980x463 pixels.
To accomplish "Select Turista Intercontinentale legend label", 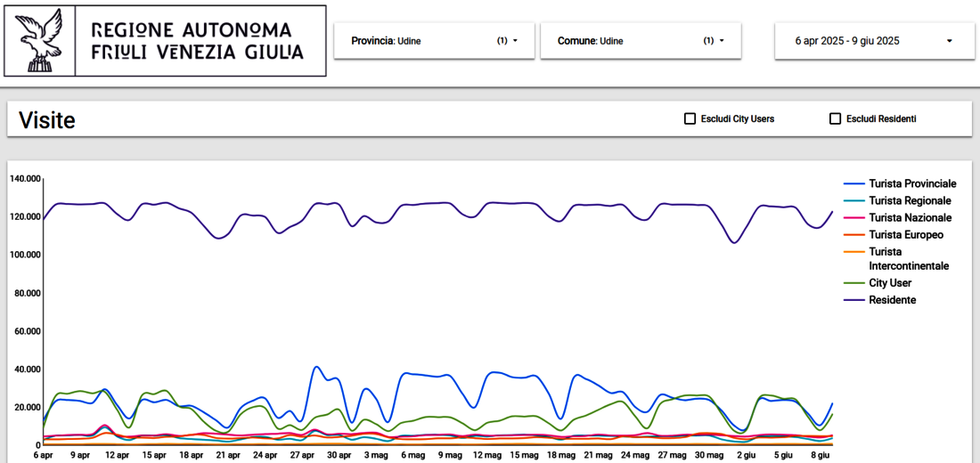I will 908,259.
